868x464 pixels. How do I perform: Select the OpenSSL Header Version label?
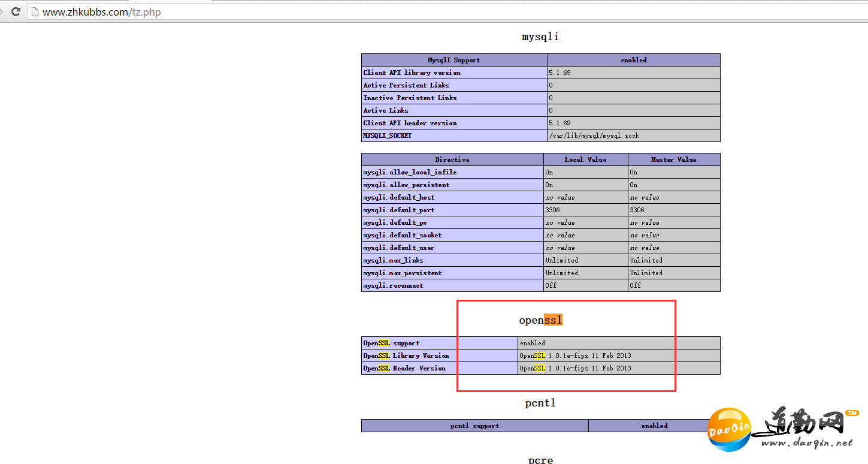pos(404,368)
